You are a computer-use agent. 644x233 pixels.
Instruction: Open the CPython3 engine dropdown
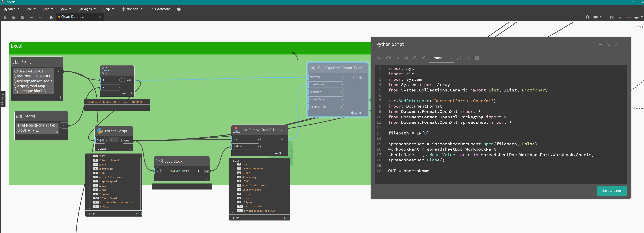[x=451, y=58]
